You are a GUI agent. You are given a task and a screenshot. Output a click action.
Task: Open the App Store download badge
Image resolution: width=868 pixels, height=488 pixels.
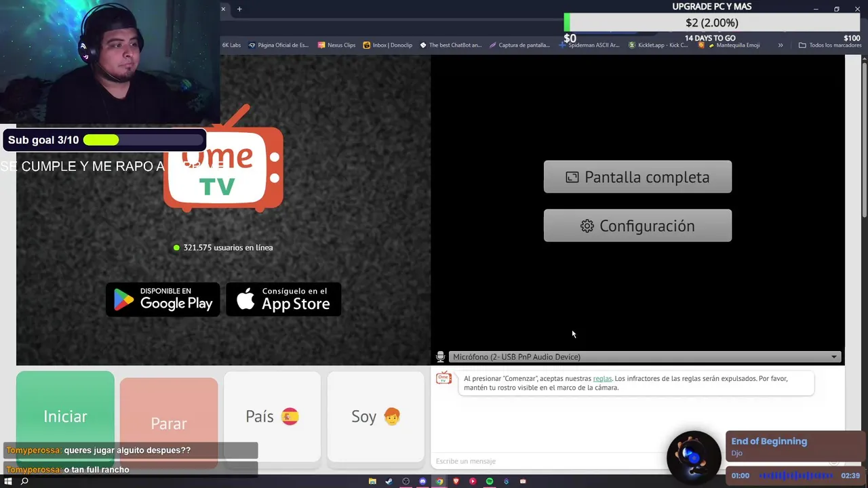click(x=283, y=299)
